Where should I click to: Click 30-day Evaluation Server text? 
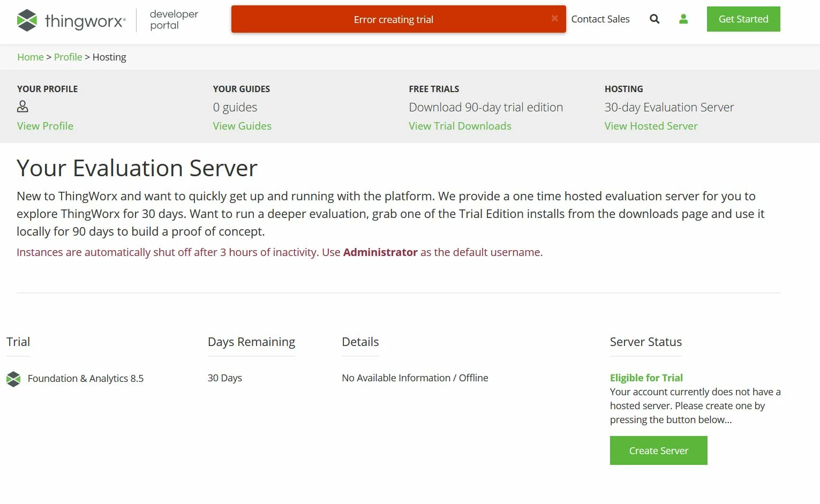point(669,107)
